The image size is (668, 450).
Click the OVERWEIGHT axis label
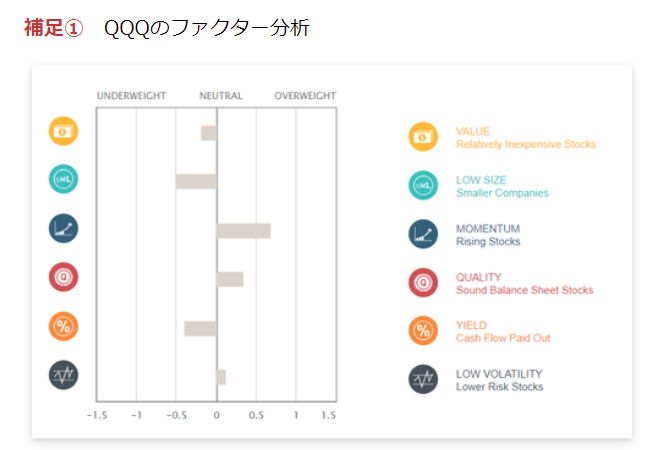pos(305,95)
